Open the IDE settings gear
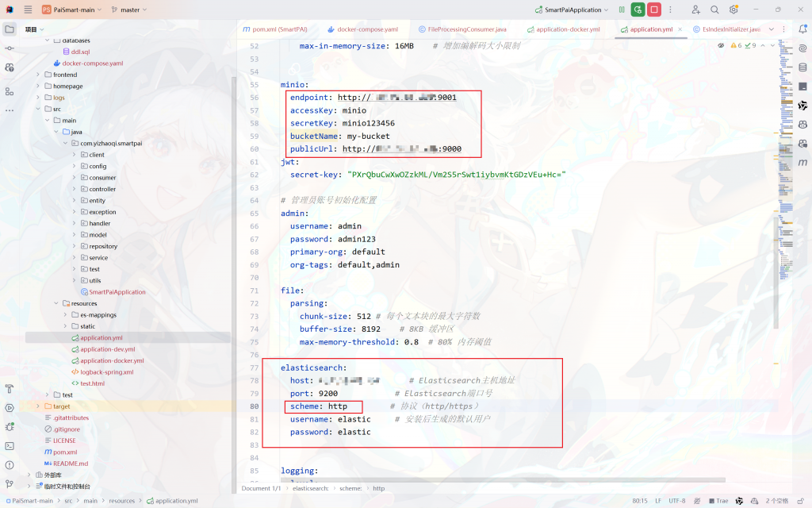 [x=733, y=10]
